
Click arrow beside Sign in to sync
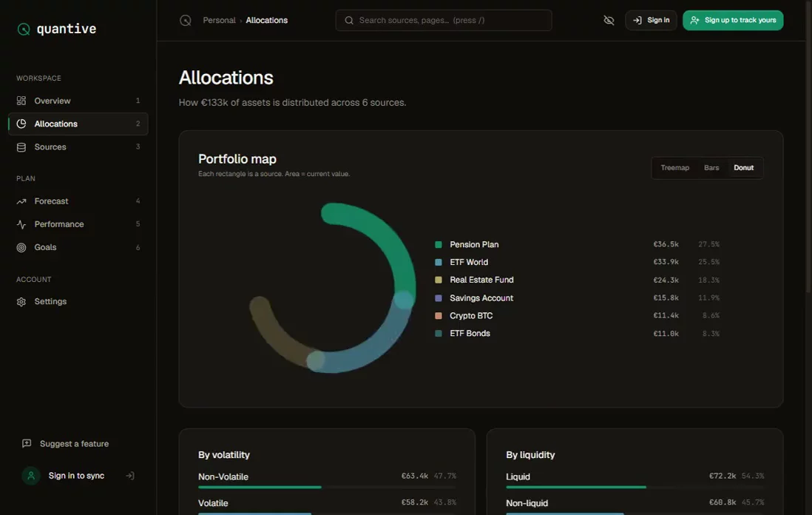[130, 476]
